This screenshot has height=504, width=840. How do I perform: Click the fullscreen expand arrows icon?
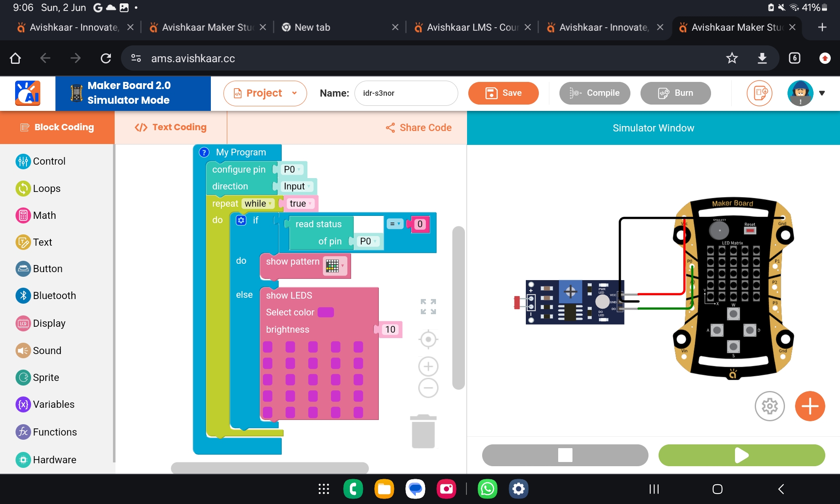(428, 307)
